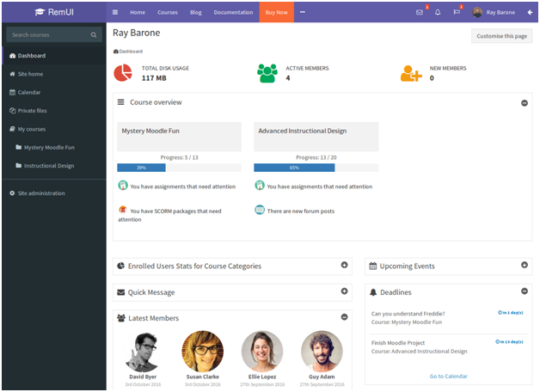This screenshot has height=392, width=540.
Task: Expand the Enrolled Users Stats block
Action: coord(345,265)
